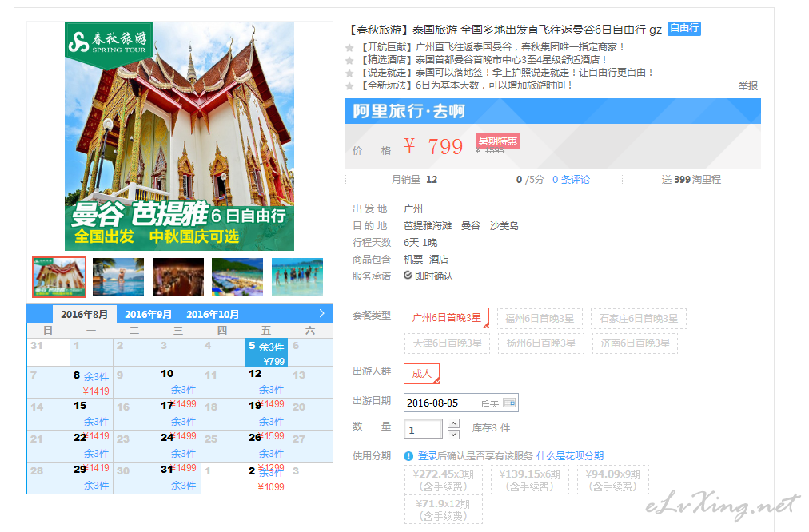Click the quantity input field
Image resolution: width=809 pixels, height=532 pixels.
(423, 429)
